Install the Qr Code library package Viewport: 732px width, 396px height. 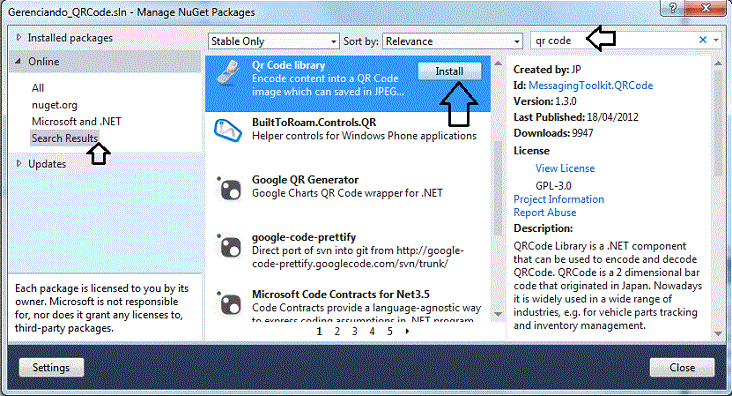[x=449, y=71]
